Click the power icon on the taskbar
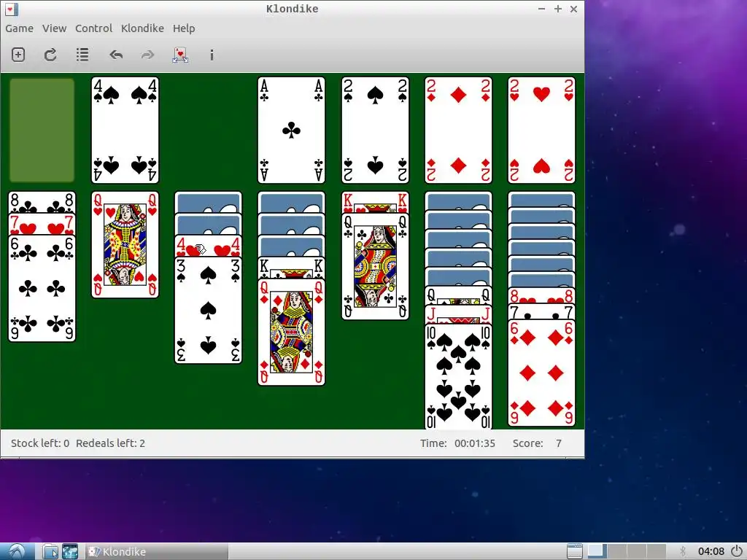 [737, 551]
